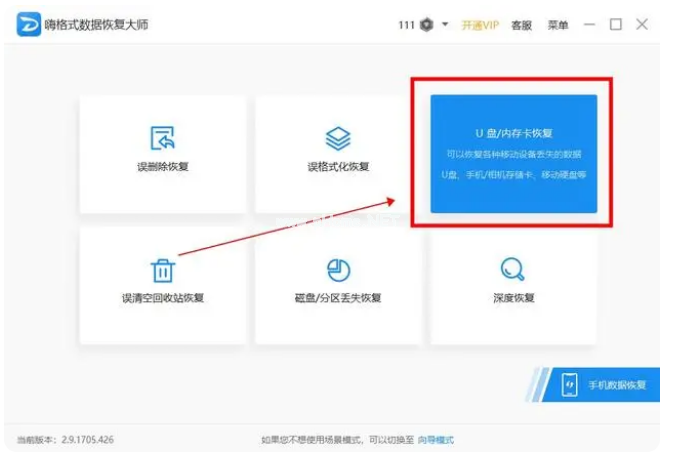The height and width of the screenshot is (459, 684).
Task: Maximize the data recovery window
Action: coord(616,25)
